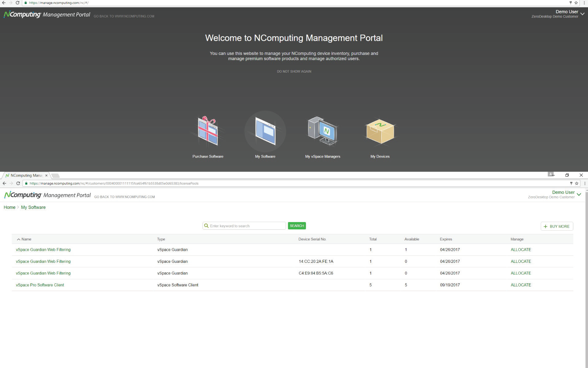This screenshot has height=368, width=588.
Task: Click Expires column header
Action: (446, 239)
